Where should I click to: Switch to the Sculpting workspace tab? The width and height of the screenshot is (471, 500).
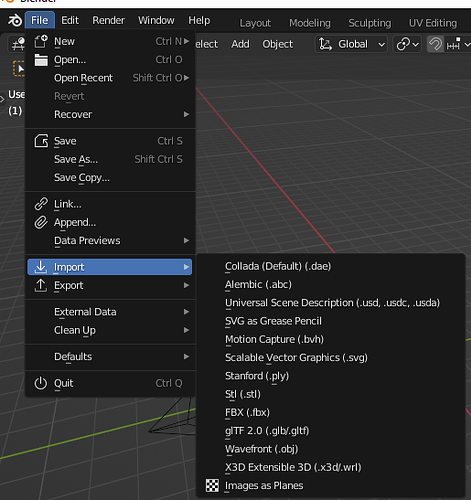[x=370, y=23]
